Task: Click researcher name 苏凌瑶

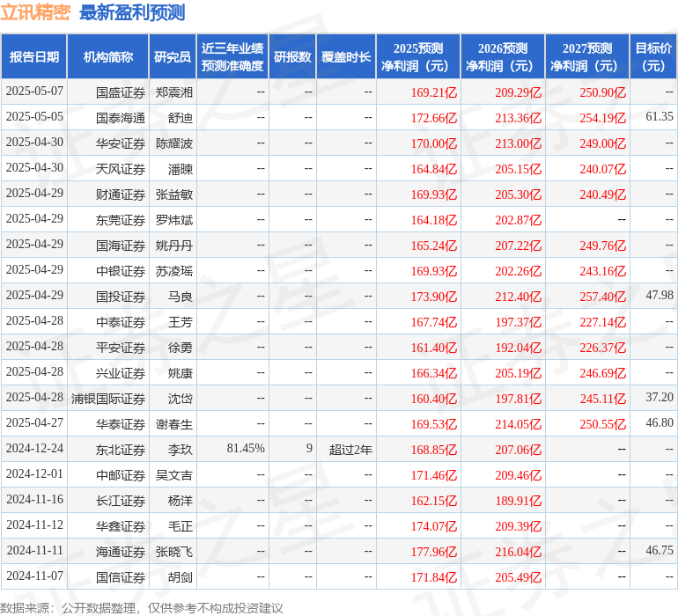Action: tap(174, 271)
